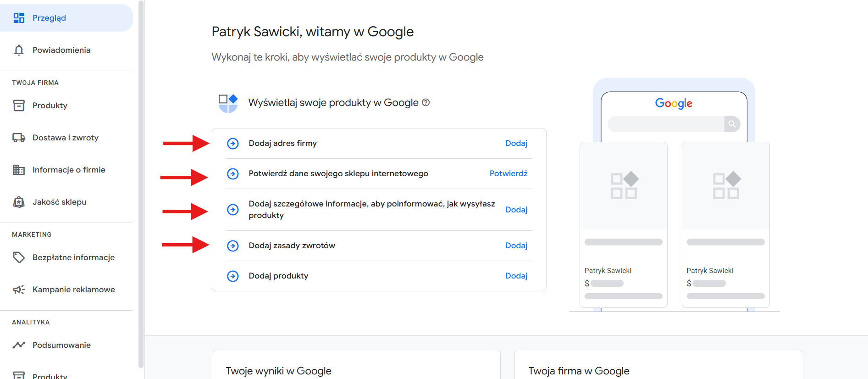
Task: Click the Wyświetlaj swoje produkty w Google heading
Action: tap(333, 102)
